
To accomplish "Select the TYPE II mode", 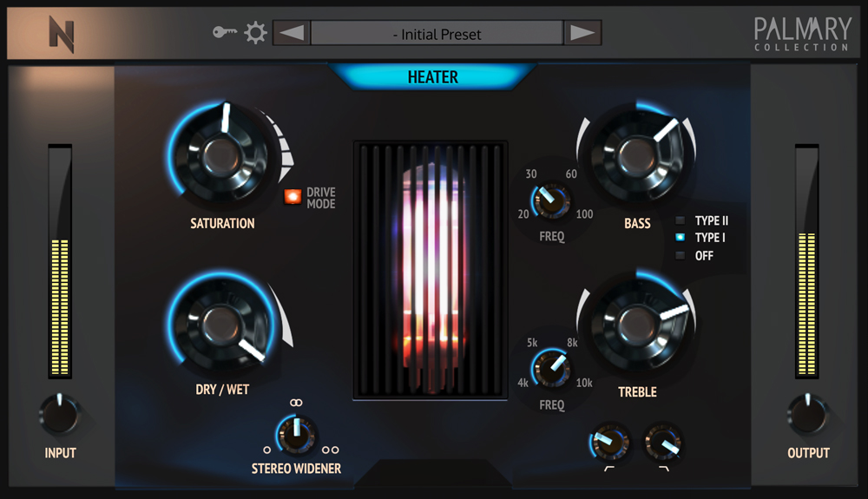I will pos(681,220).
